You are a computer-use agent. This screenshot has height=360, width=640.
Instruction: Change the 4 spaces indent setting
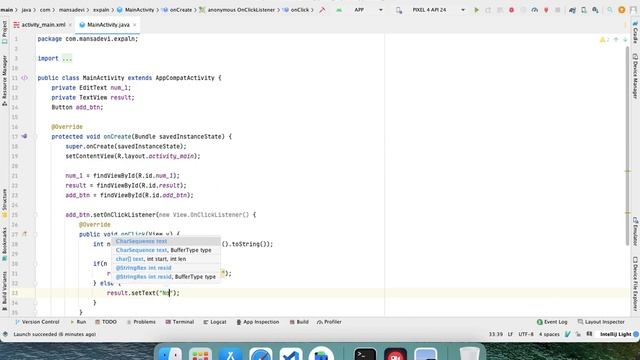549,334
